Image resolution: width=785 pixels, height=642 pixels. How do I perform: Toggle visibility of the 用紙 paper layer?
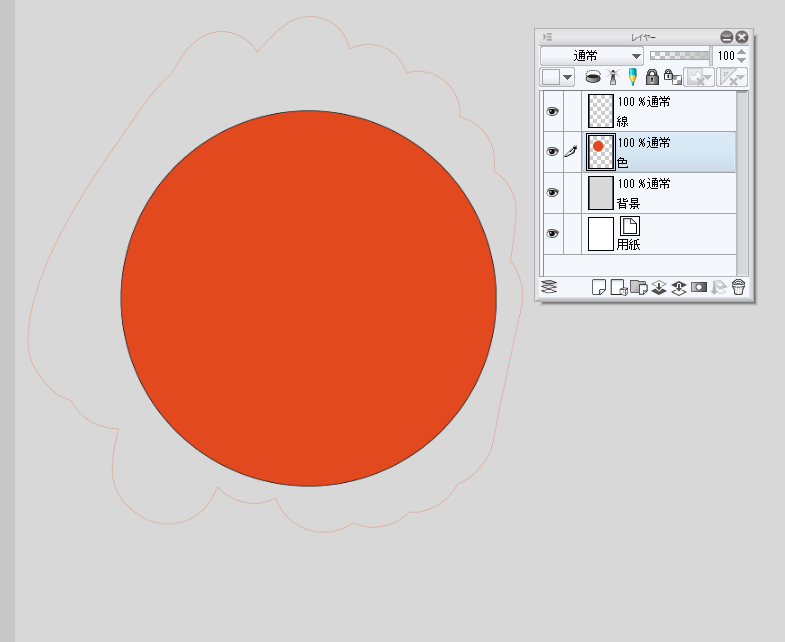551,233
